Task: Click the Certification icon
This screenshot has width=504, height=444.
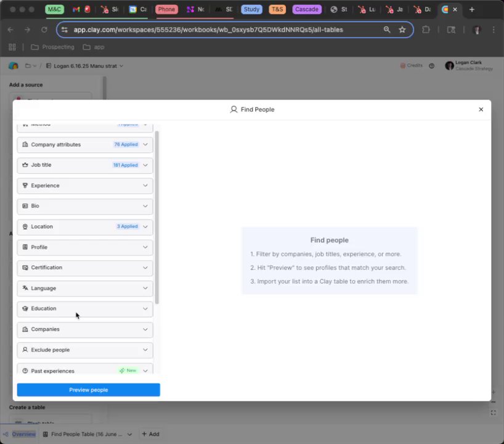Action: tap(25, 268)
